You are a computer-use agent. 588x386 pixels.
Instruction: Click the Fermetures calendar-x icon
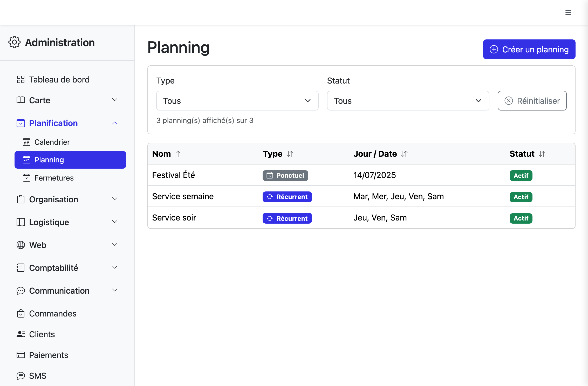(26, 178)
